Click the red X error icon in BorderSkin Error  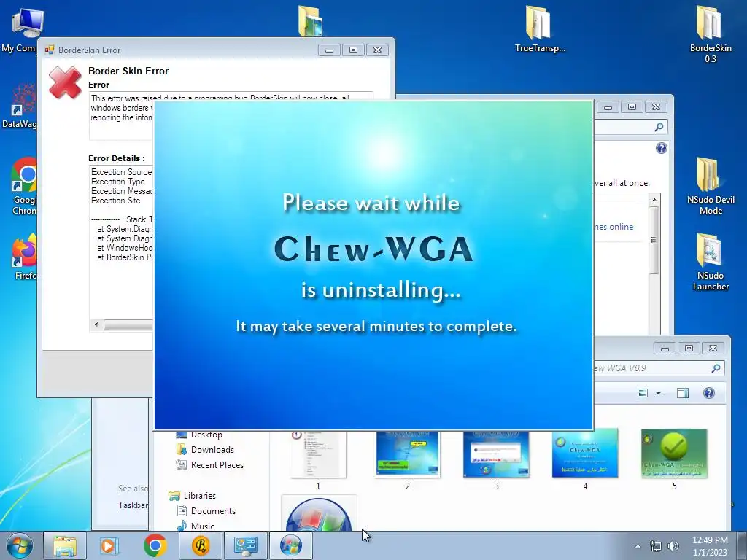pos(65,83)
